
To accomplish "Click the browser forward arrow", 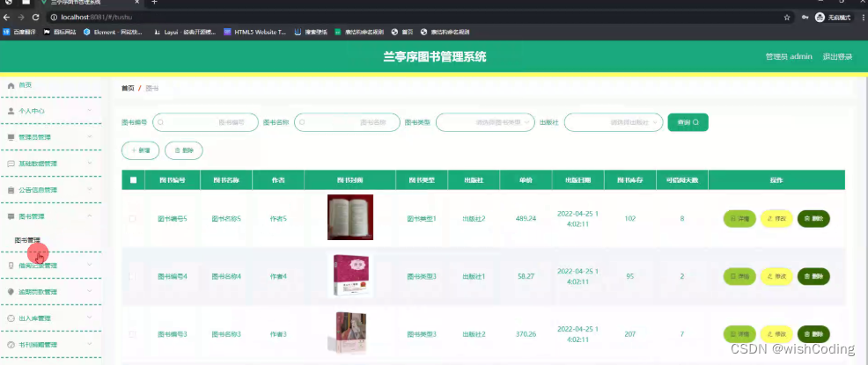I will (x=21, y=18).
